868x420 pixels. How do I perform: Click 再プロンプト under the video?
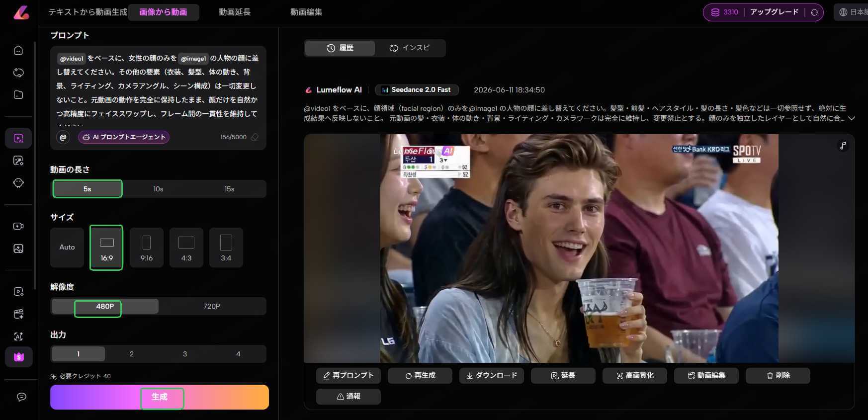[x=348, y=375]
